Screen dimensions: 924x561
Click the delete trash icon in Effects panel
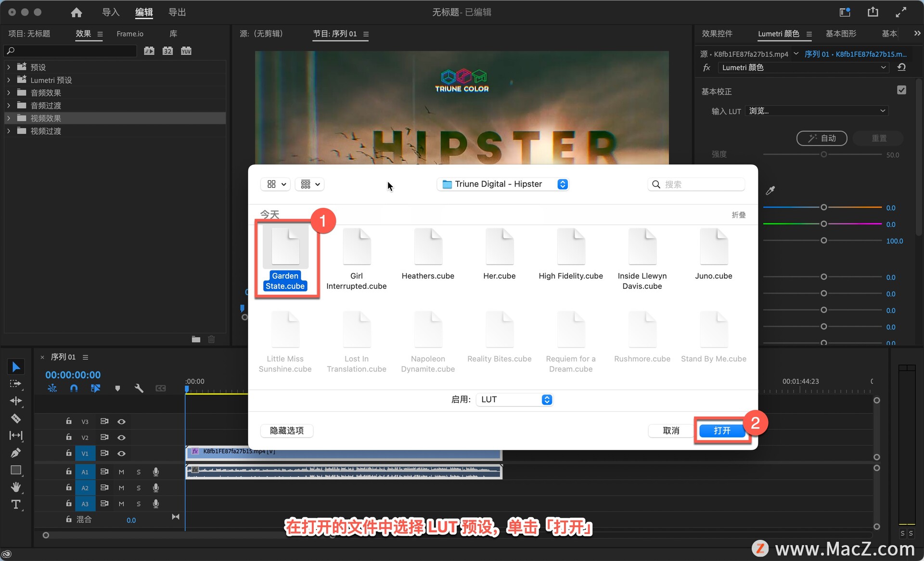pos(211,339)
